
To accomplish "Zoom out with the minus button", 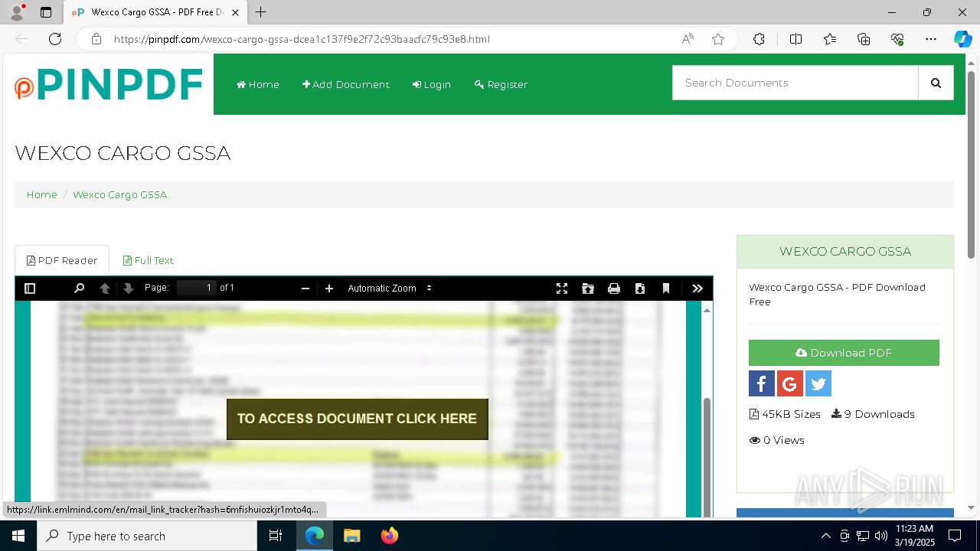I will (x=305, y=289).
